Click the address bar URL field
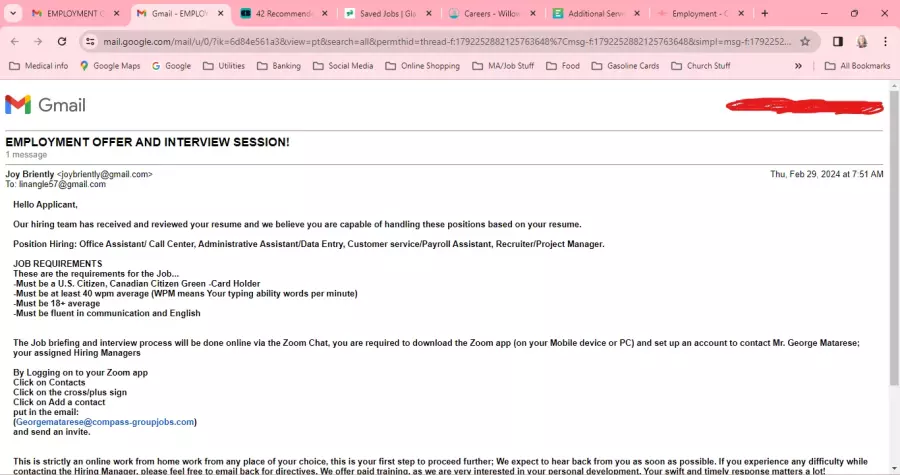 click(447, 41)
